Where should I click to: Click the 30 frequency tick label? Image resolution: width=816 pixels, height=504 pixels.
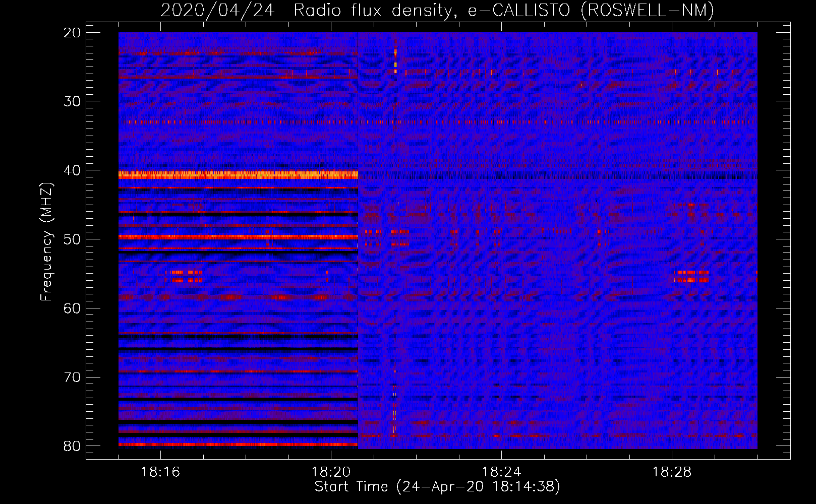(73, 101)
